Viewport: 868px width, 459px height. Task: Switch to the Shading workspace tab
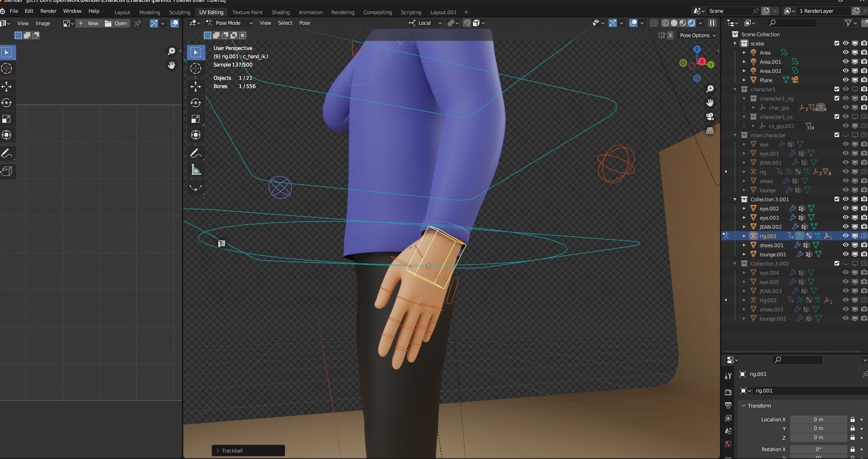pos(280,12)
